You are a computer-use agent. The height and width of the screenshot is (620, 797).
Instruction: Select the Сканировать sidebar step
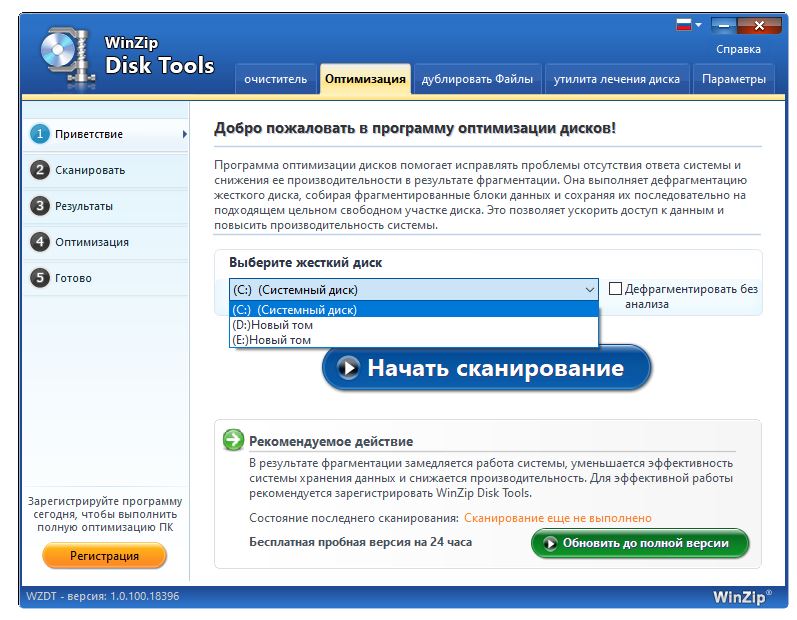pyautogui.click(x=106, y=170)
